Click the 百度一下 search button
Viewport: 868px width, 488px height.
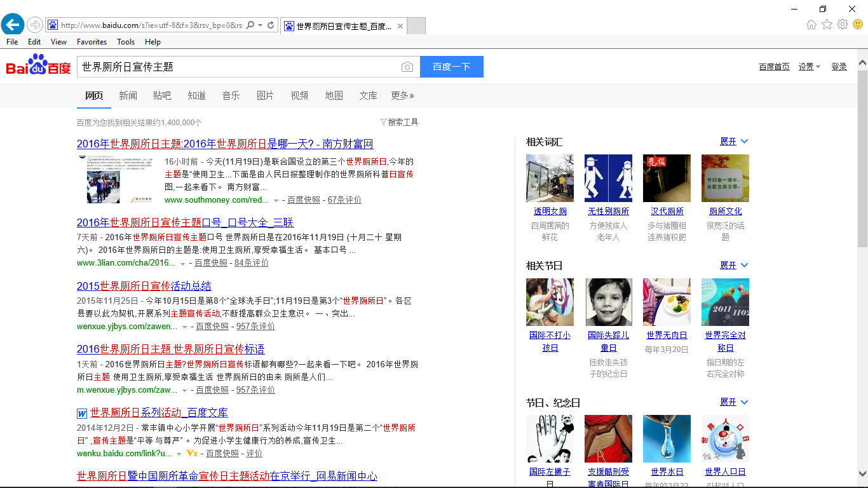(451, 67)
